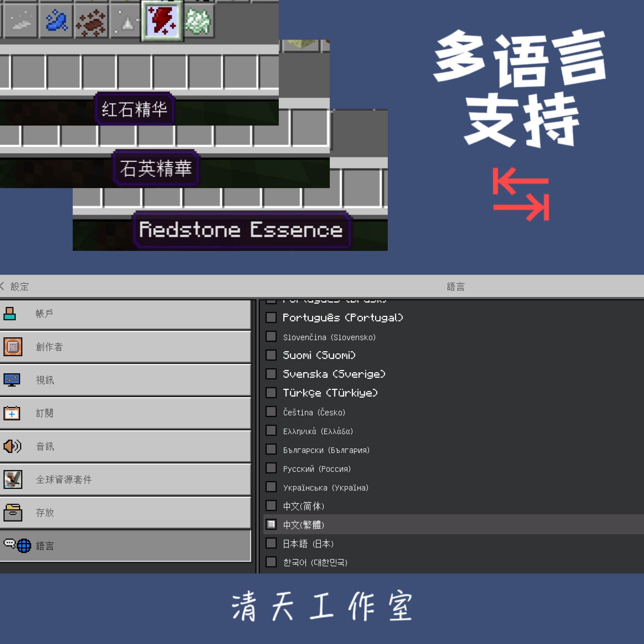Check the Slovenčina (Slovensko) checkbox
Image resolution: width=644 pixels, height=644 pixels.
[x=271, y=336]
